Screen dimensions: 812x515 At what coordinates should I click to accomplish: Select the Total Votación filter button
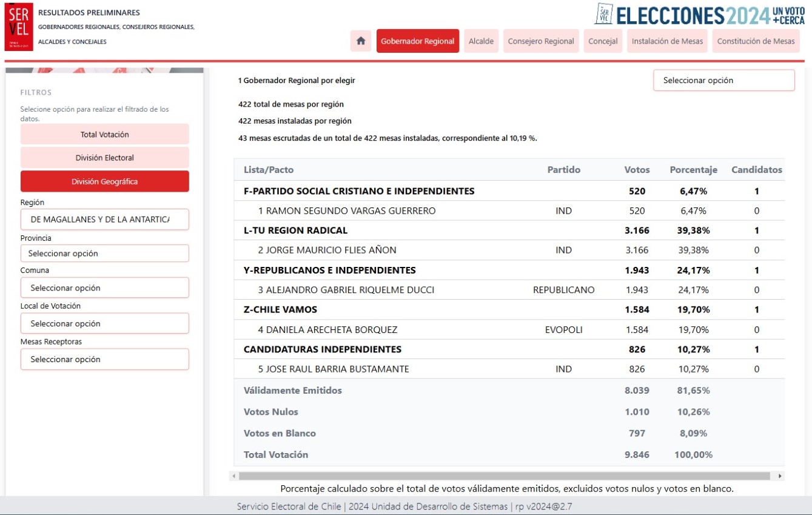[105, 134]
